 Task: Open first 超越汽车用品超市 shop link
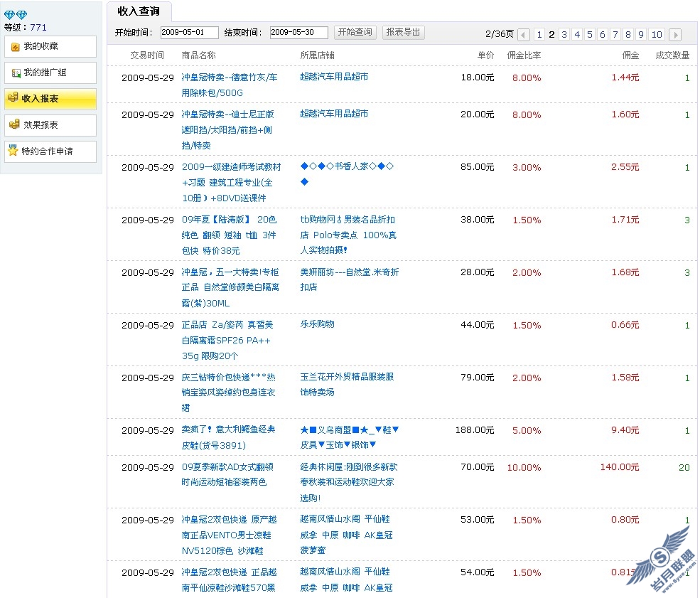tap(334, 77)
